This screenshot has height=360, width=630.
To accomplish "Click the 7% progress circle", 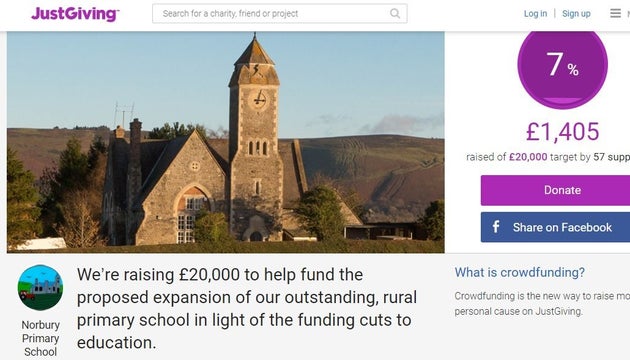I will click(x=562, y=66).
